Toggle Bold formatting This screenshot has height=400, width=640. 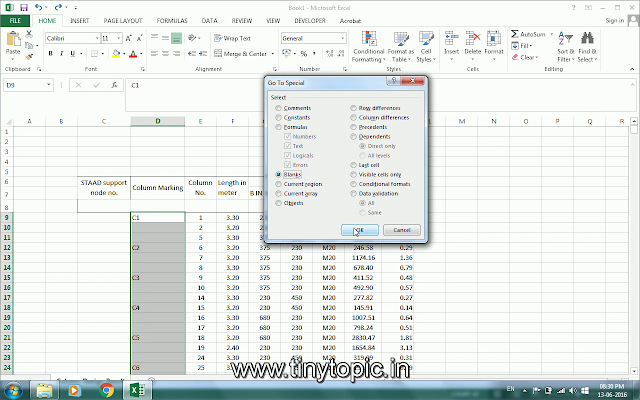click(51, 53)
